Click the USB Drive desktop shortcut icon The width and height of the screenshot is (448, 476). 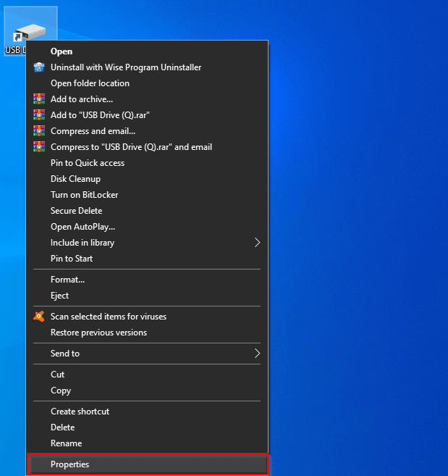[29, 33]
